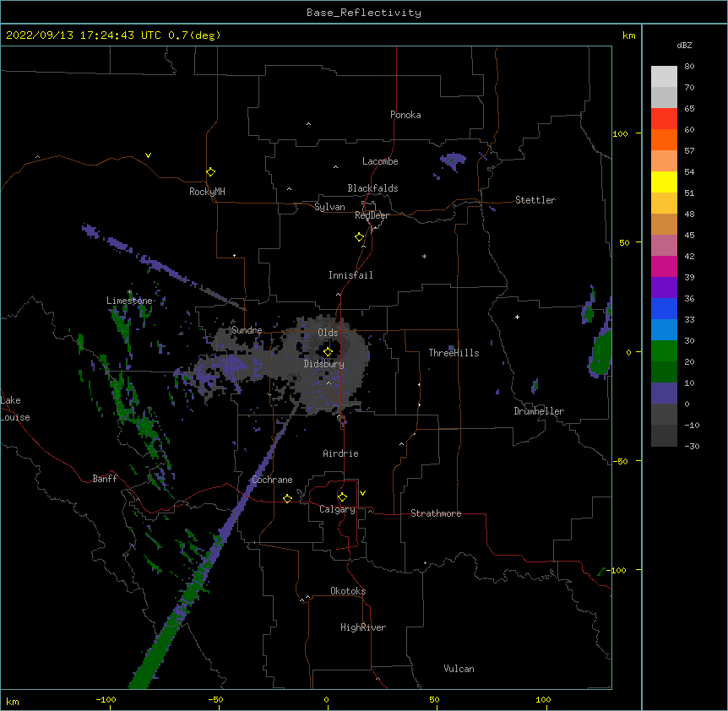The height and width of the screenshot is (711, 728).
Task: Select the Calgary city label
Action: coord(337,509)
